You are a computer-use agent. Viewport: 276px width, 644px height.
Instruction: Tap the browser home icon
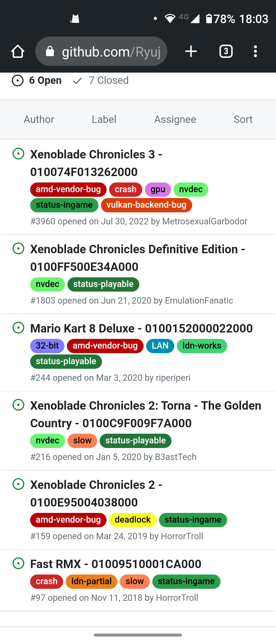pyautogui.click(x=18, y=51)
